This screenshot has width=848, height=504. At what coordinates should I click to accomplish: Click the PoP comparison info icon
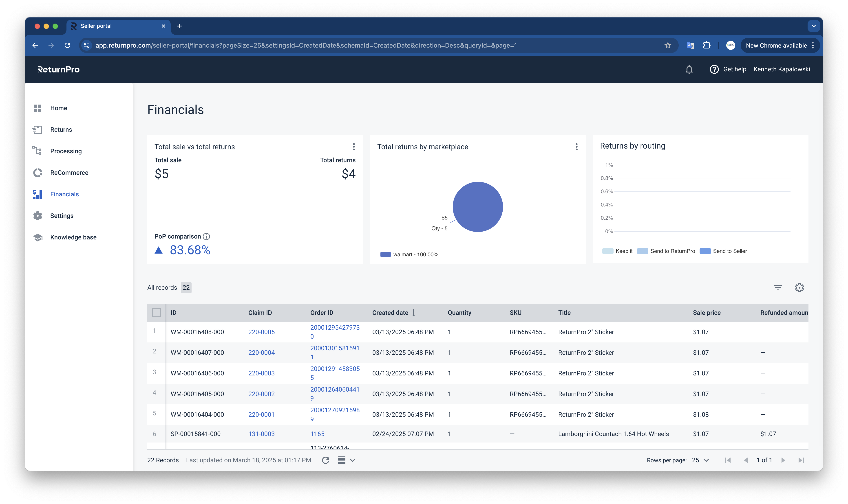click(206, 236)
